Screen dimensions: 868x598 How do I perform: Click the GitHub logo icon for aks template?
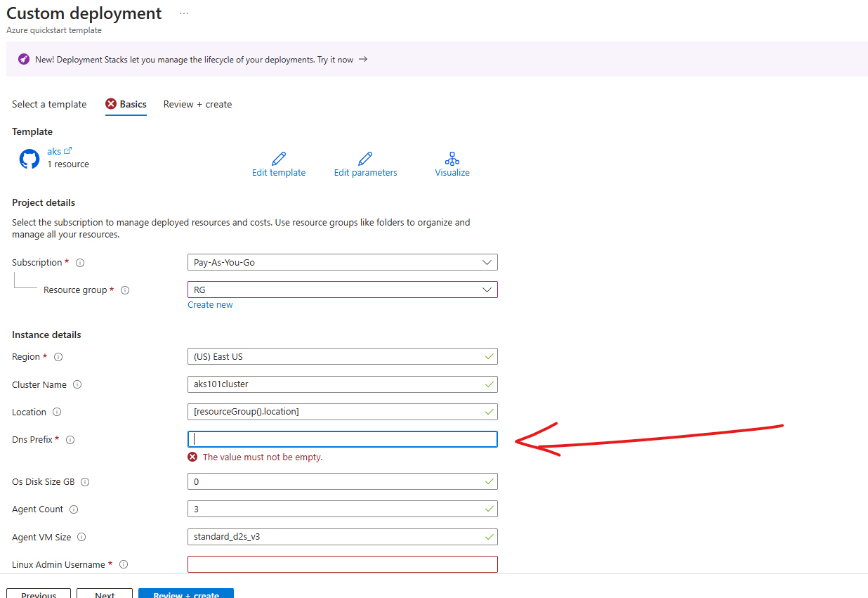tap(29, 159)
